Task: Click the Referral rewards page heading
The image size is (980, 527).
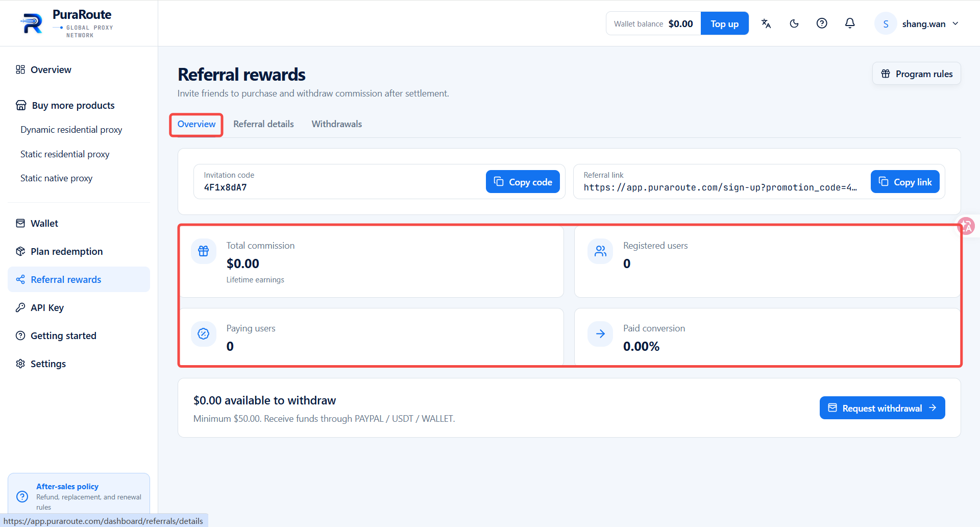Action: pos(241,75)
